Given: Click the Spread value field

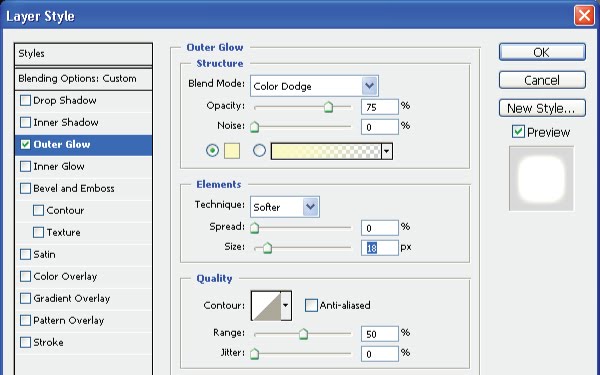Looking at the screenshot, I should tap(380, 228).
